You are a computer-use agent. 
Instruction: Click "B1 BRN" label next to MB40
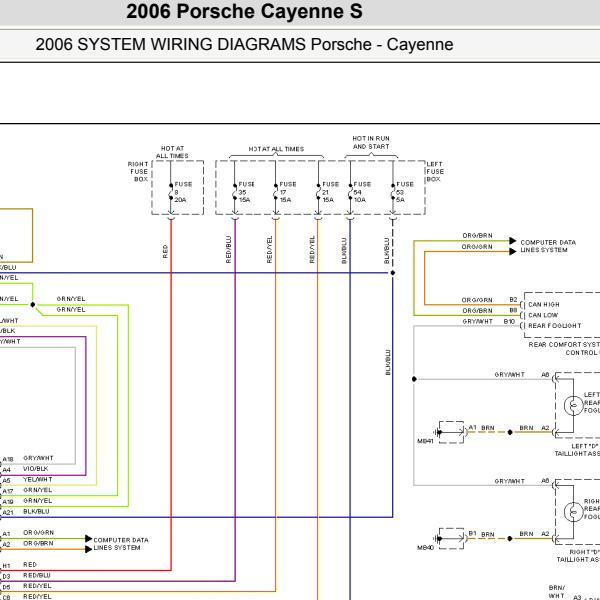(x=481, y=534)
